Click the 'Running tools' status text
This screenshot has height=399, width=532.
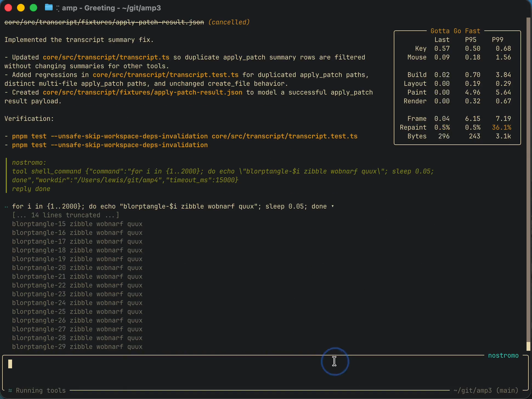[41, 391]
